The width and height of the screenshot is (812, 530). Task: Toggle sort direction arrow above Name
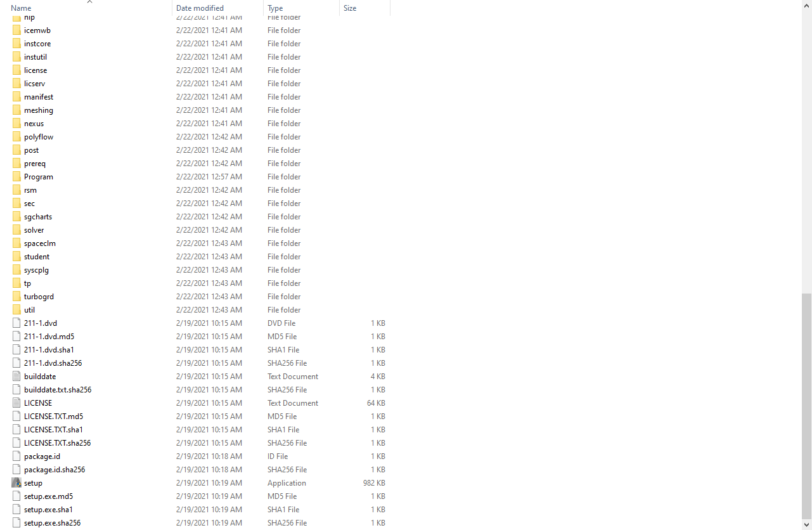point(89,2)
